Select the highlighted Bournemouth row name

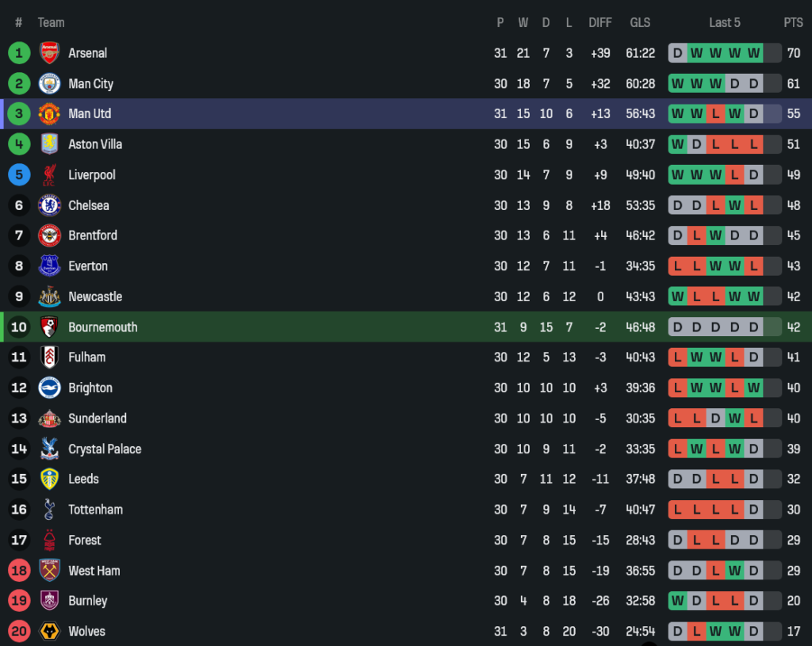coord(102,327)
